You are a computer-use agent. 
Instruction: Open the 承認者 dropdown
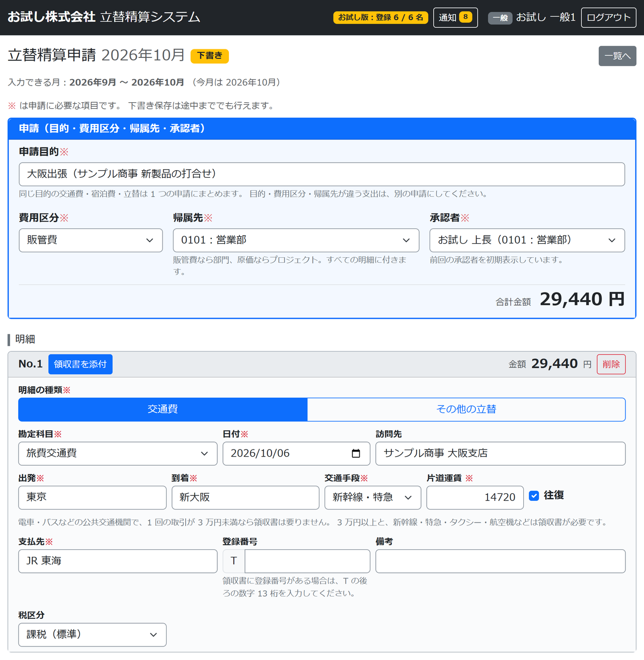tap(527, 240)
